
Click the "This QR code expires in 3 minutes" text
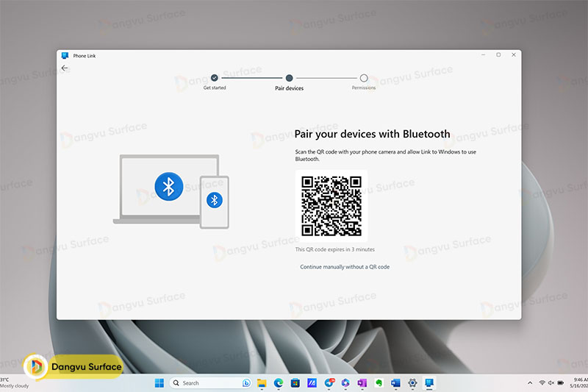[x=334, y=249]
